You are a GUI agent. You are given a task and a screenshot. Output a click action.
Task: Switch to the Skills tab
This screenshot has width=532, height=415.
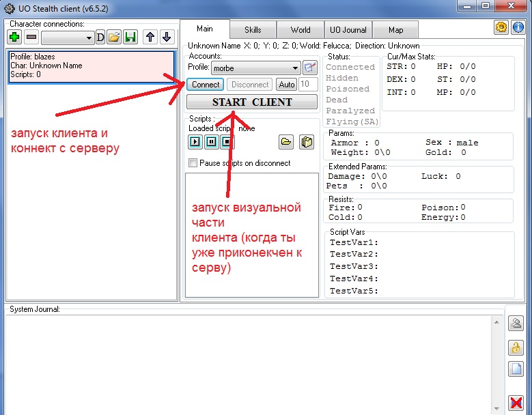point(253,30)
